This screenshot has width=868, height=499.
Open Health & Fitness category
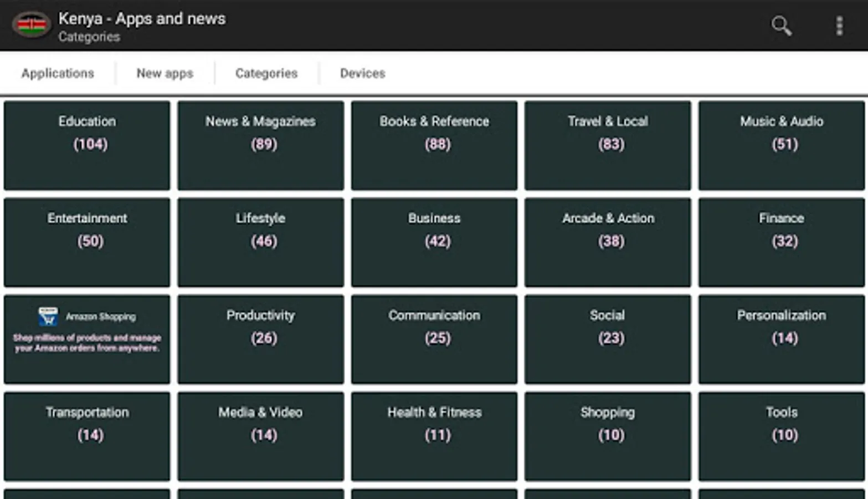[434, 436]
